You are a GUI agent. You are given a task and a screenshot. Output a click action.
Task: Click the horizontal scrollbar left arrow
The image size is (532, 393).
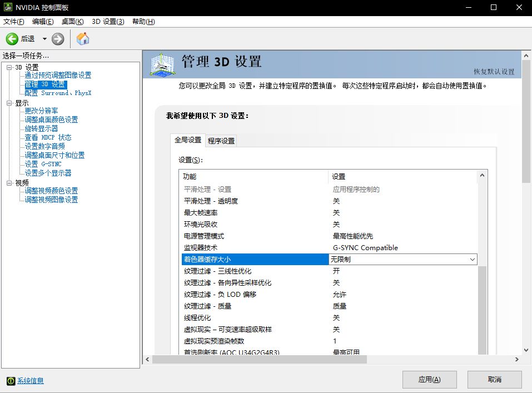[147, 360]
